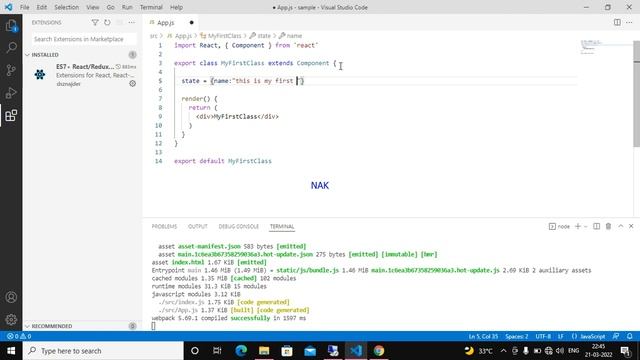Select the Extensions view icon
This screenshot has width=640, height=360.
pos(11,115)
